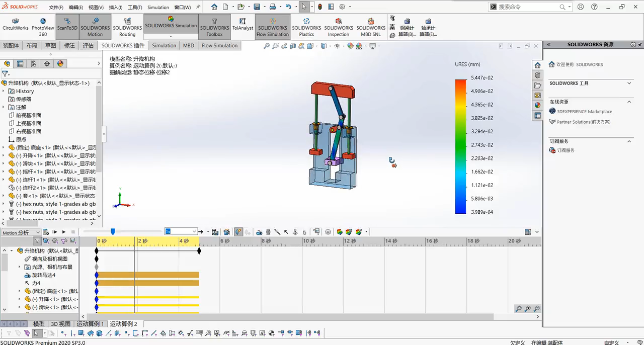This screenshot has height=345, width=644.
Task: Open the 编辑(E) menu
Action: click(x=76, y=8)
